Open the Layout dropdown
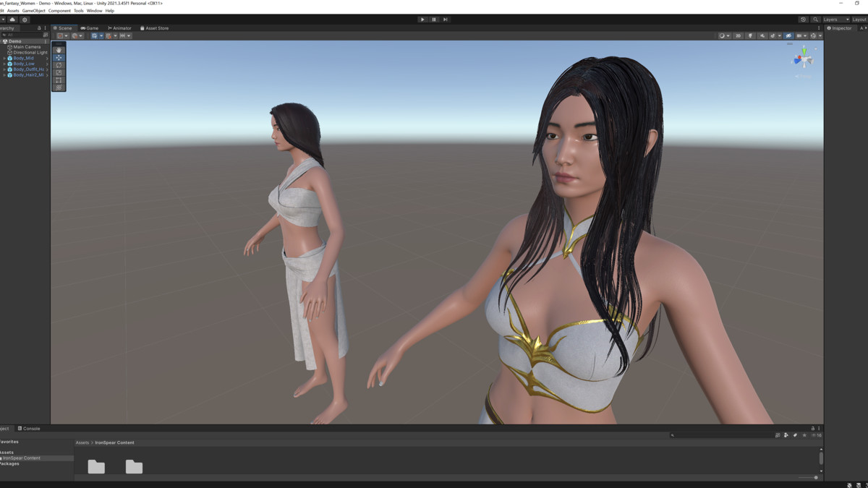 pyautogui.click(x=860, y=20)
